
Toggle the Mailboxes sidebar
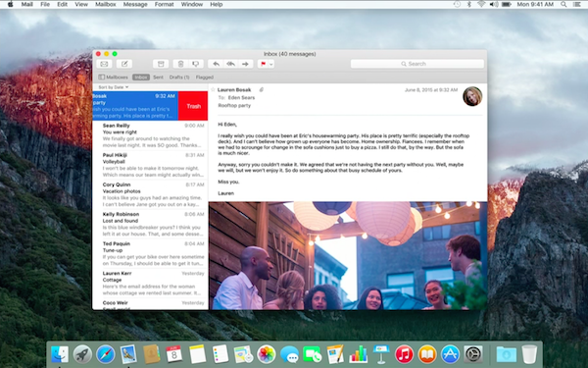click(x=114, y=77)
